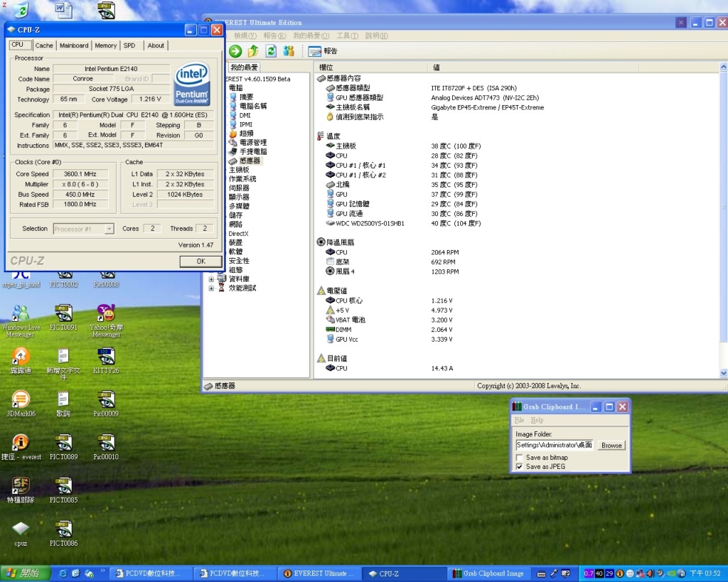Click the folder up-level icon in EVEREST toolbar
This screenshot has width=728, height=582.
[253, 51]
